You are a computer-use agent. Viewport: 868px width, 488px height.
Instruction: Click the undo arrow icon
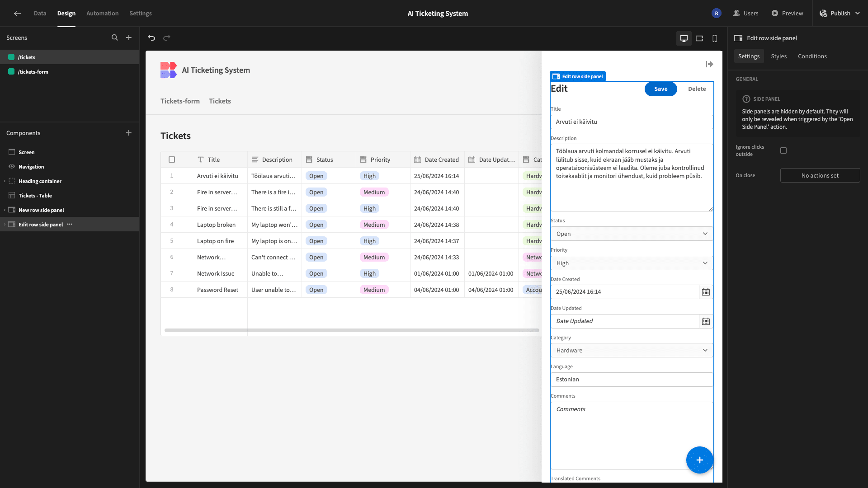151,38
